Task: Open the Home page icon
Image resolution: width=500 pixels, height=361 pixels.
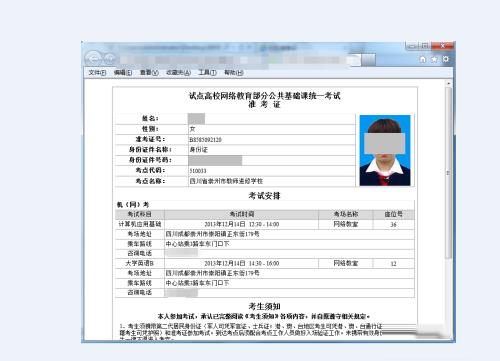Action: click(x=423, y=59)
